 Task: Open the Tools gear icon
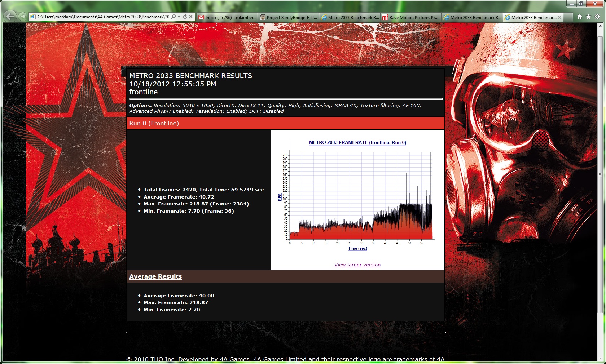click(597, 17)
